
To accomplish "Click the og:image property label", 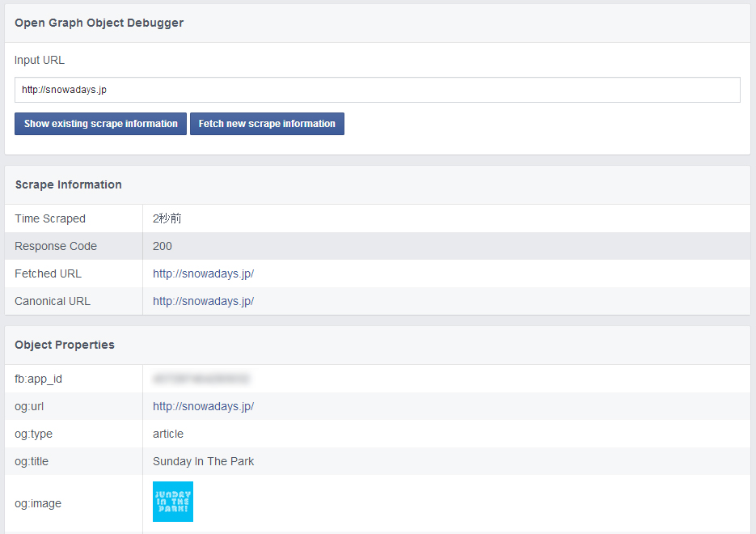I will pyautogui.click(x=38, y=503).
